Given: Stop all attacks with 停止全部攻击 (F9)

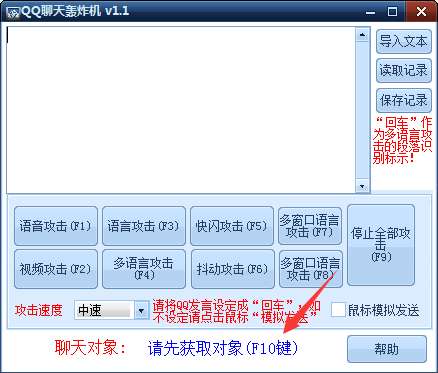Looking at the screenshot, I should point(381,245).
